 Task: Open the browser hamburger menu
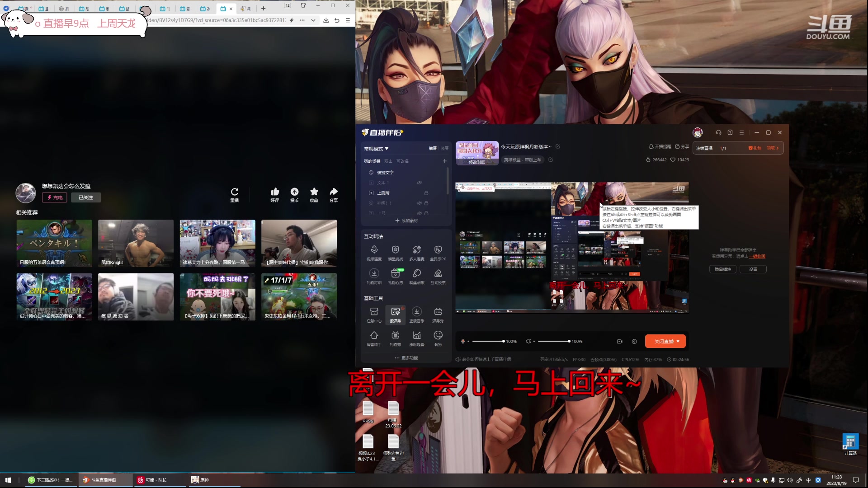[348, 20]
